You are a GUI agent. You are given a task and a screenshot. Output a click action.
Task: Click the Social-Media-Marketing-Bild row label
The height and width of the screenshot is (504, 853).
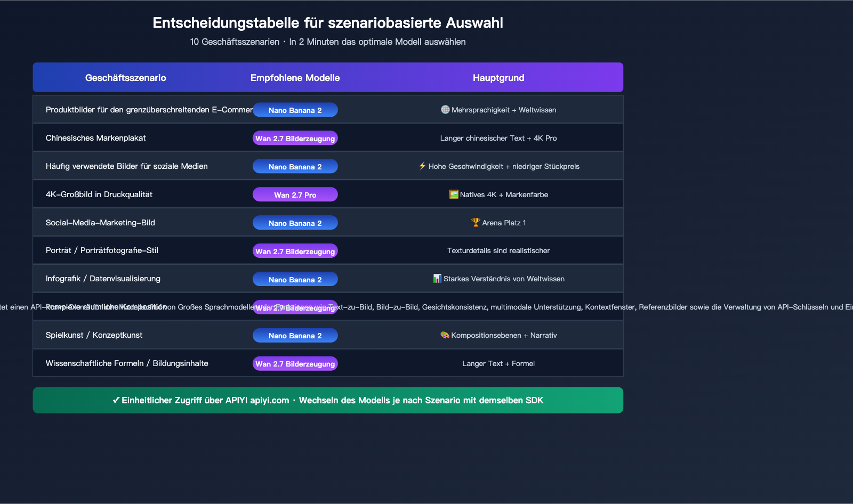click(x=100, y=223)
